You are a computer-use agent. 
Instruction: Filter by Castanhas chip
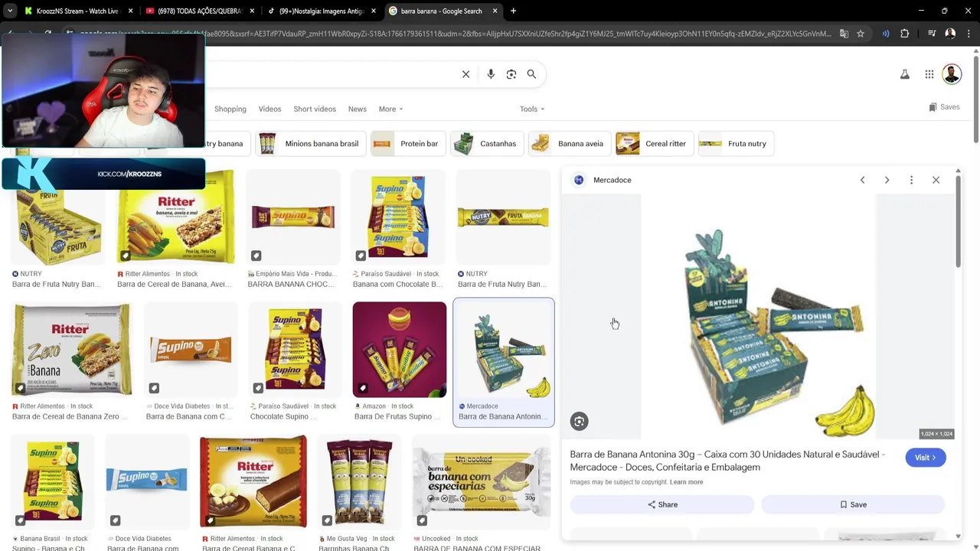[487, 144]
